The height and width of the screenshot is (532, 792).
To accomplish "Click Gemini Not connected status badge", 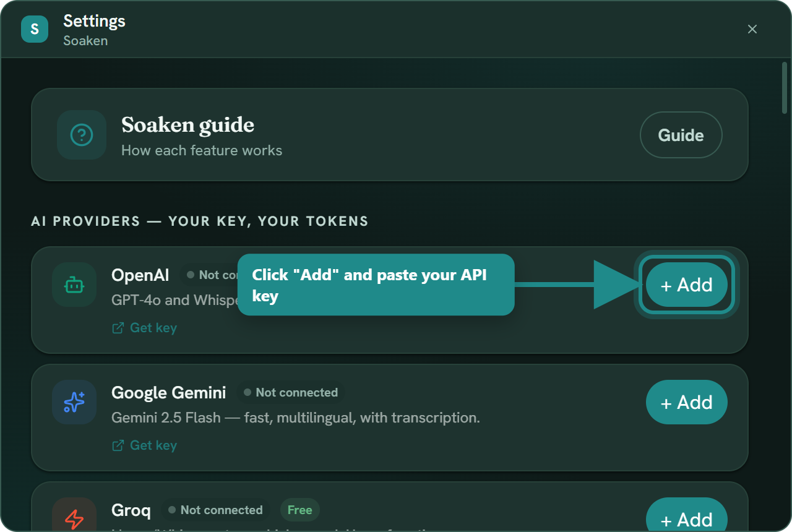I will [x=291, y=392].
